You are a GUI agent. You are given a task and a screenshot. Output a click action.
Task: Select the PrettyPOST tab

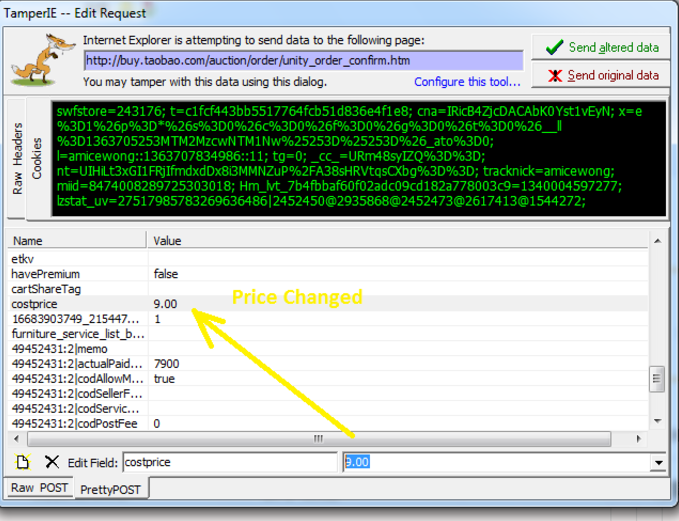click(110, 489)
